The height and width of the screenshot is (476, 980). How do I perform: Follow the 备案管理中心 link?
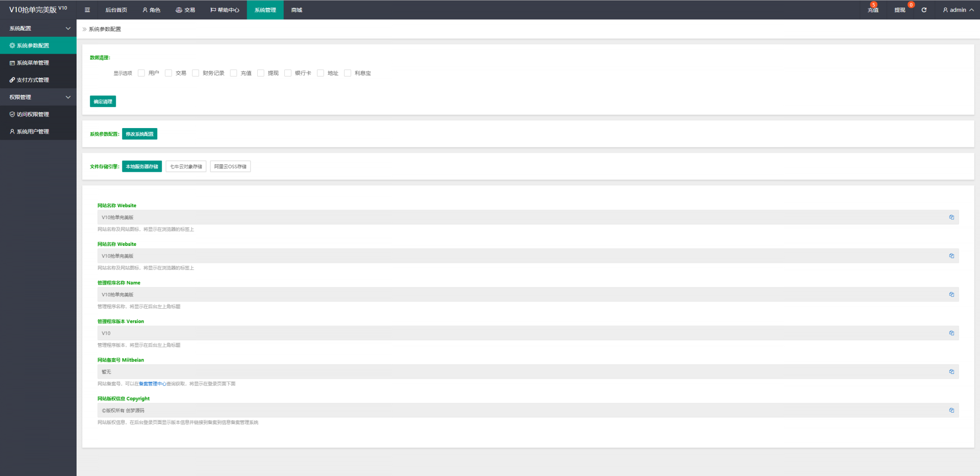pos(152,384)
